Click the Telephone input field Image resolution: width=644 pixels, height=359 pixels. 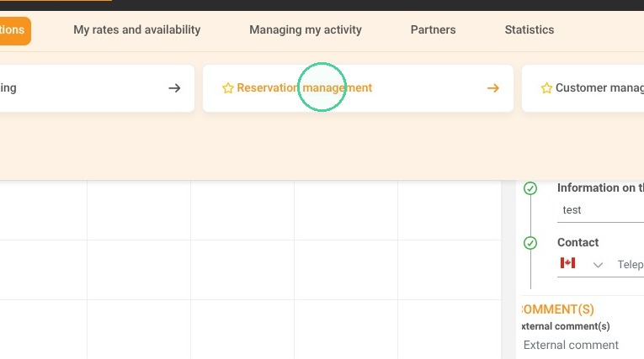pos(630,265)
